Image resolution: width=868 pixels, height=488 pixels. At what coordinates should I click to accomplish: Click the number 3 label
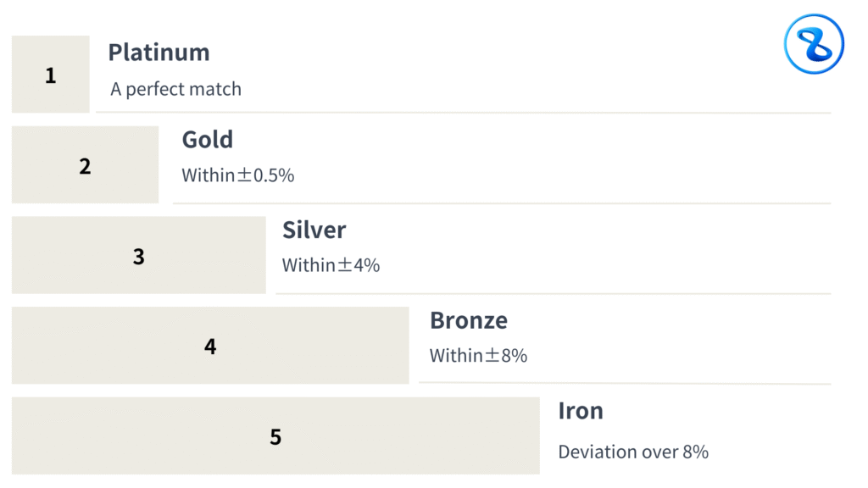[x=139, y=256]
